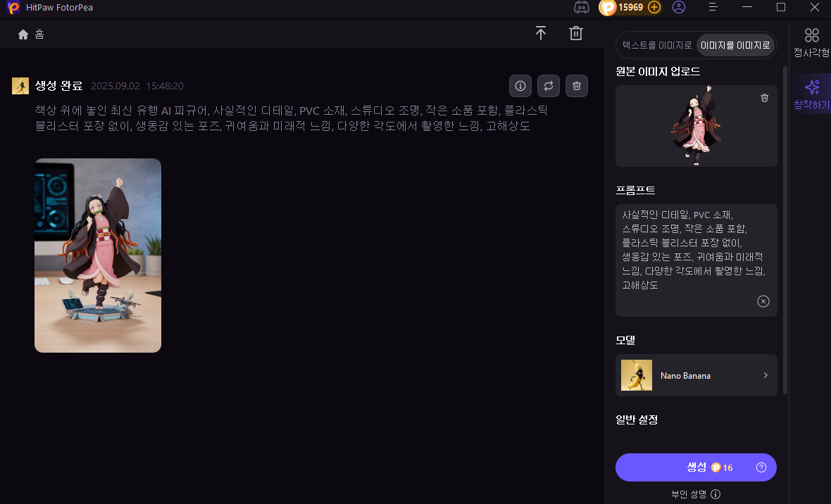
Task: Switch to the 텍스트를 이미지로 tab
Action: tap(656, 45)
